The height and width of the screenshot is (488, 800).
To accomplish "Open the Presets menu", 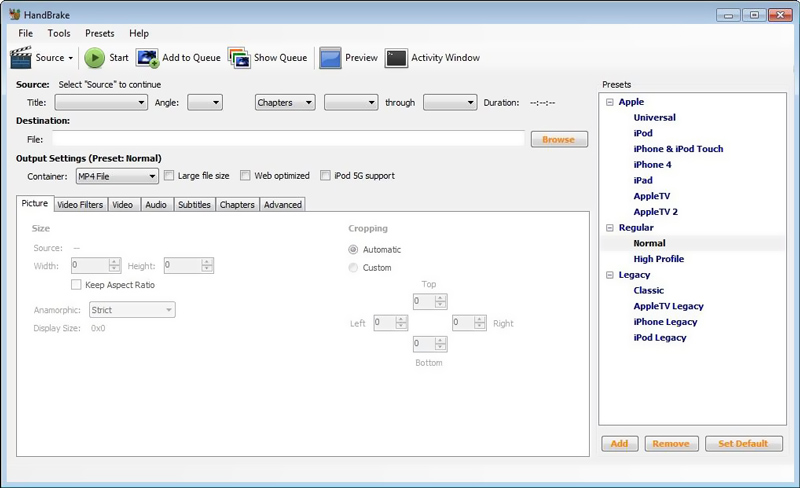I will [x=99, y=33].
